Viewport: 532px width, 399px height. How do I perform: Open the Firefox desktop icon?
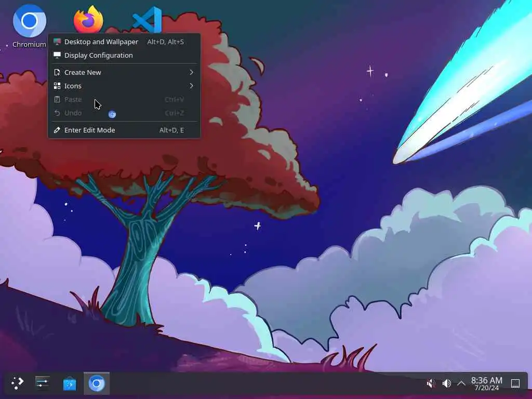pyautogui.click(x=88, y=20)
